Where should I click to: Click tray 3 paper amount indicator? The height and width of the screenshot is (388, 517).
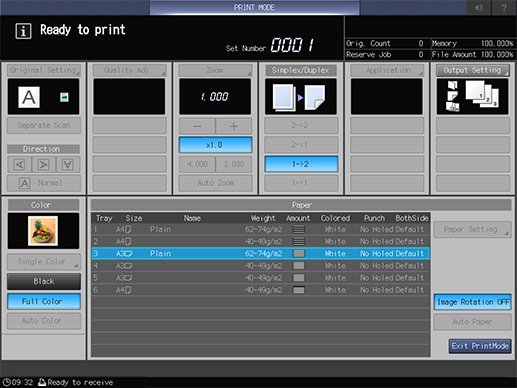(299, 253)
